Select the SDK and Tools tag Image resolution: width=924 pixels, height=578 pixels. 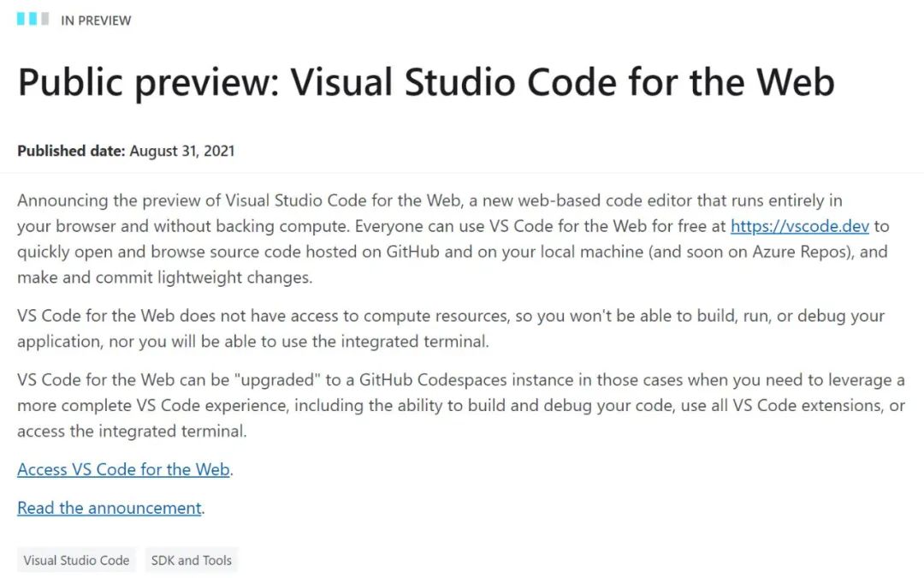pyautogui.click(x=191, y=560)
